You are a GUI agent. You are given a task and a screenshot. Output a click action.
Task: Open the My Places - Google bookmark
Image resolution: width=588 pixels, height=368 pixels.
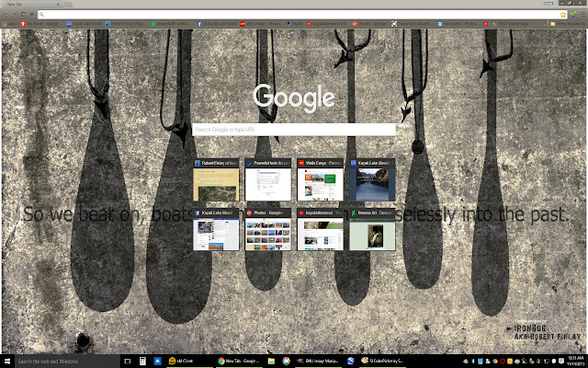click(40, 24)
